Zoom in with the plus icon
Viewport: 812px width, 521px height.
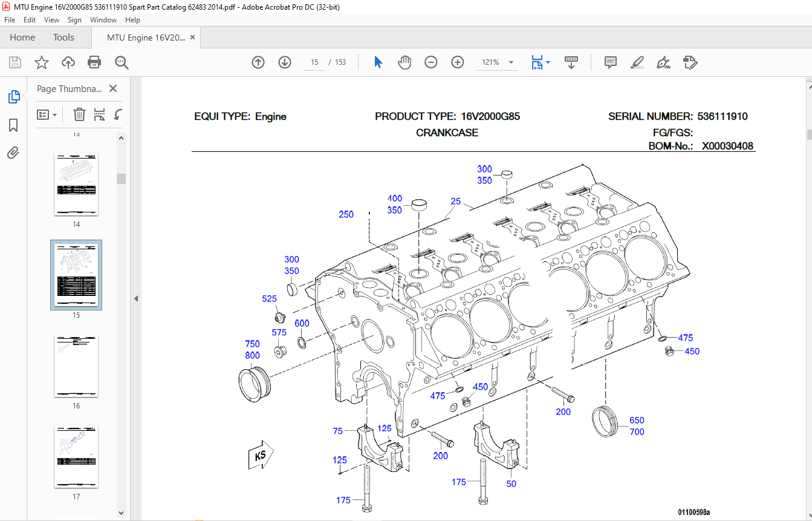point(458,62)
